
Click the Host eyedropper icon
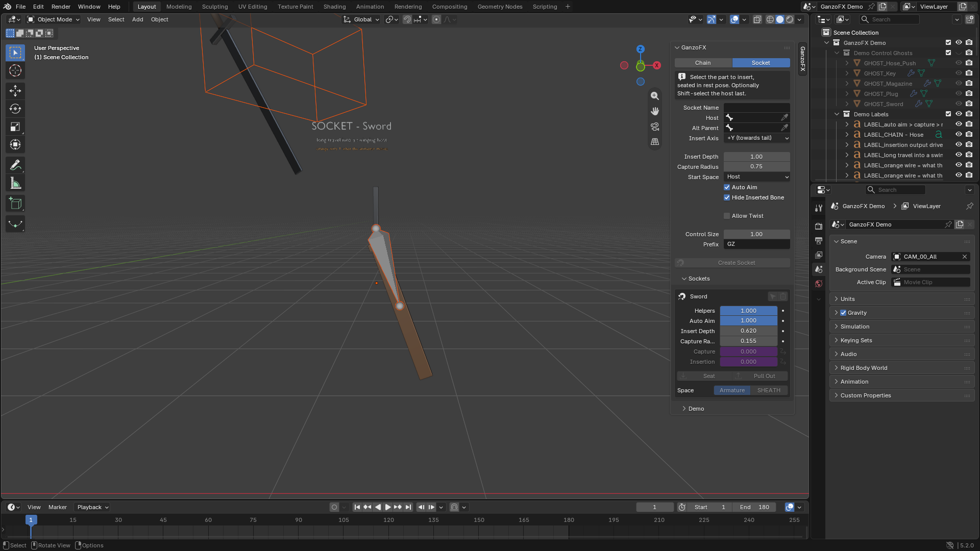coord(785,118)
